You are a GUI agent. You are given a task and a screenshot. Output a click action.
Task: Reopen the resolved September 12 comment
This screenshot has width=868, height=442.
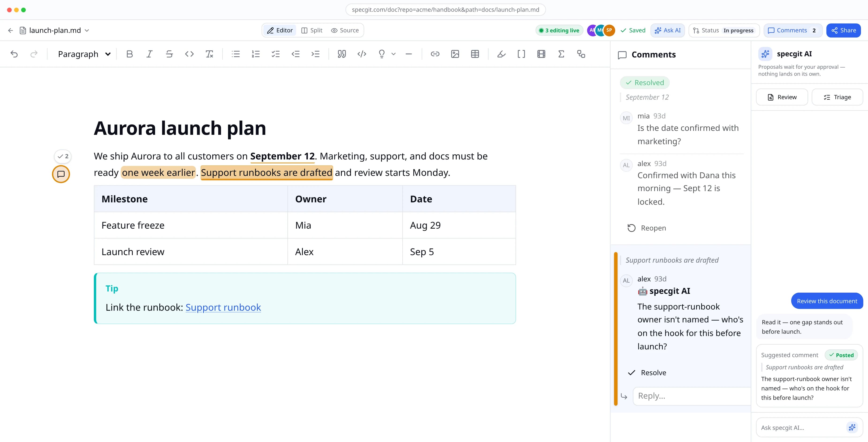(647, 228)
